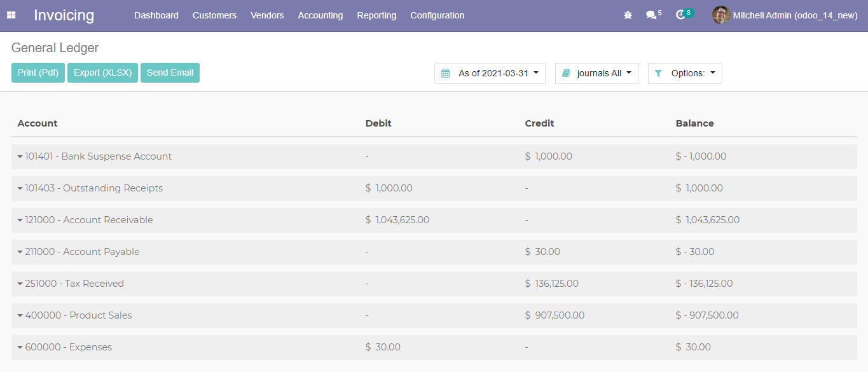The image size is (868, 372).
Task: Click the debug bug icon
Action: pos(628,15)
